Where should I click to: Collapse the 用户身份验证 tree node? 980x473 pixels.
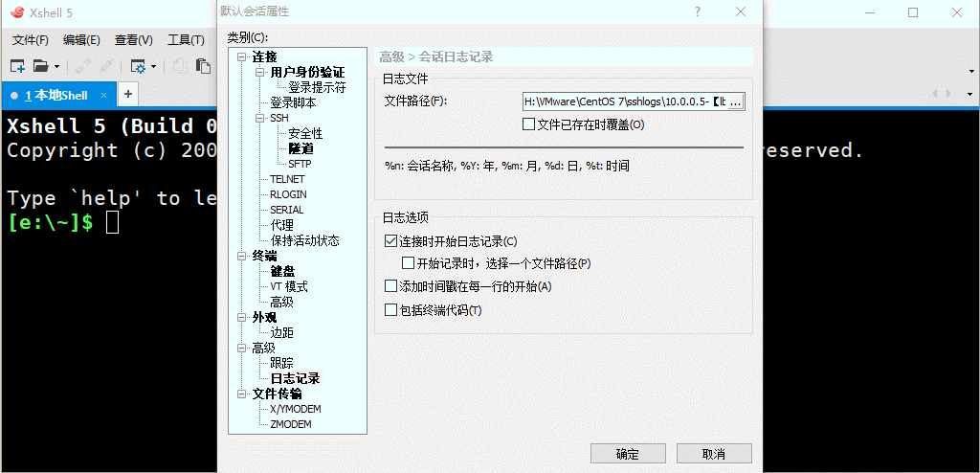(x=260, y=73)
